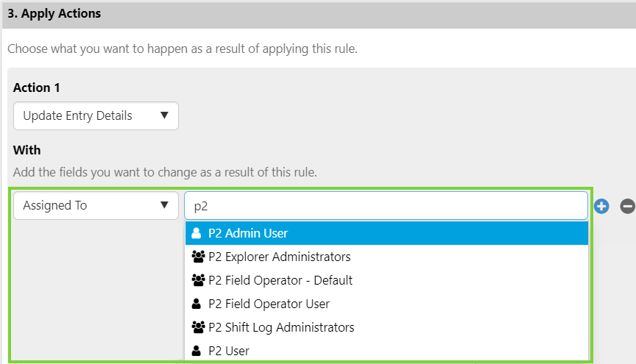Click the person icon beside P2 Field Operator User
Viewport: 636px width, 364px height.
tap(197, 304)
